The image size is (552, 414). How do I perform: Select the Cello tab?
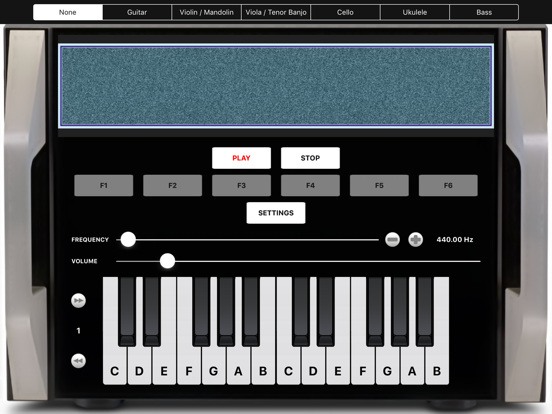pos(345,12)
